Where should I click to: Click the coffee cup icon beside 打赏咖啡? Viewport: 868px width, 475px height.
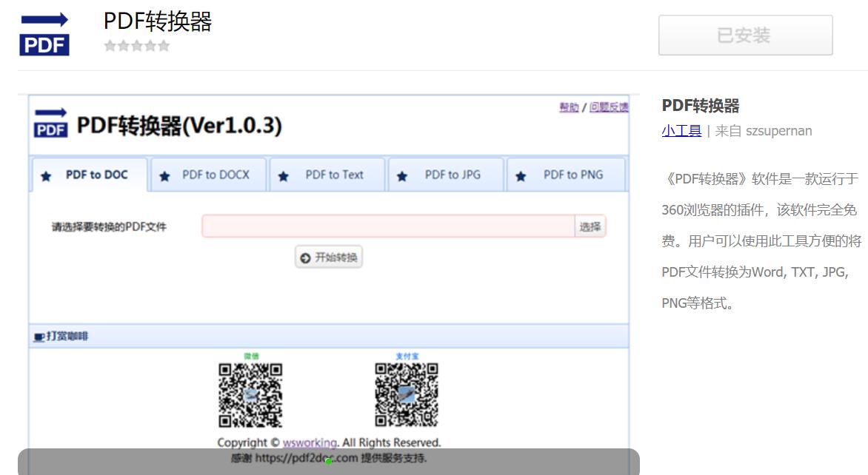[x=39, y=337]
